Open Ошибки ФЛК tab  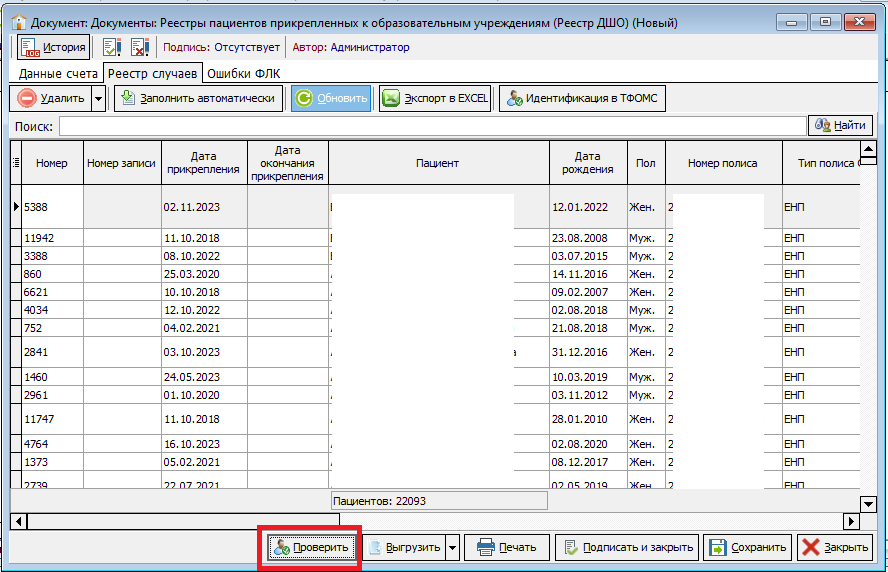[244, 74]
